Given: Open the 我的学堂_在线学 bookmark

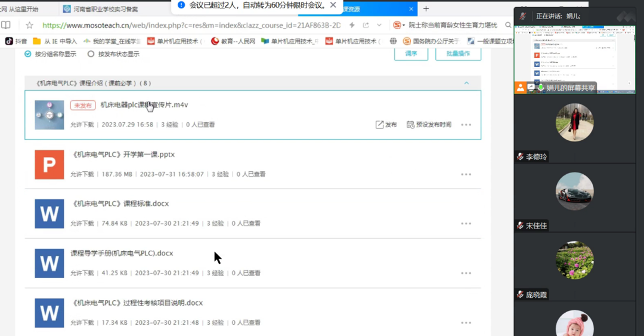Looking at the screenshot, I should click(112, 41).
